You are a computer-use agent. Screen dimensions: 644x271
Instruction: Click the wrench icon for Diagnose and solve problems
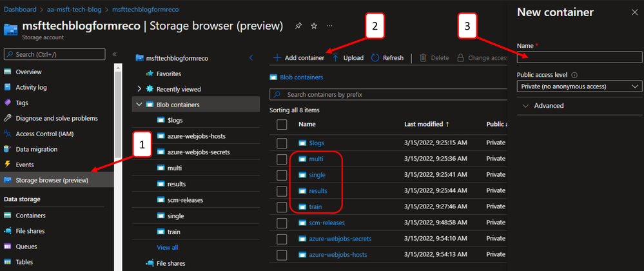(7, 119)
